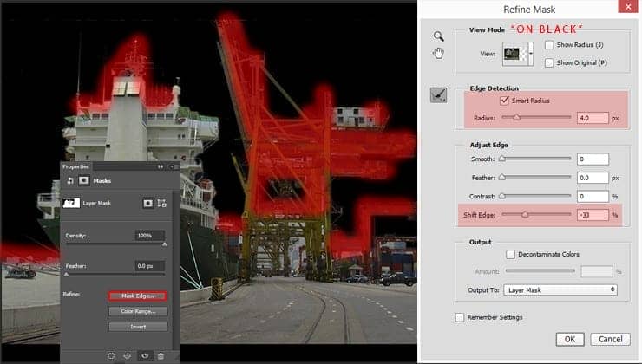Toggle mask visibility eye icon
This screenshot has width=642, height=364.
pyautogui.click(x=145, y=356)
